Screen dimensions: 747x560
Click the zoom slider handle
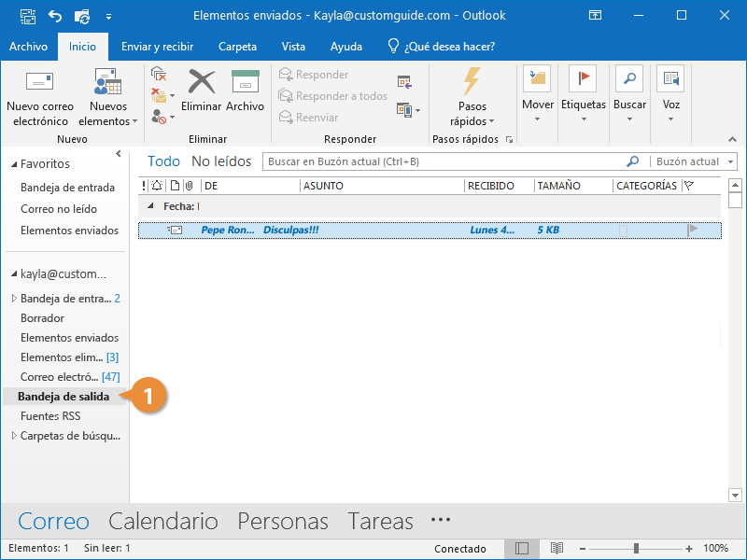click(x=636, y=549)
